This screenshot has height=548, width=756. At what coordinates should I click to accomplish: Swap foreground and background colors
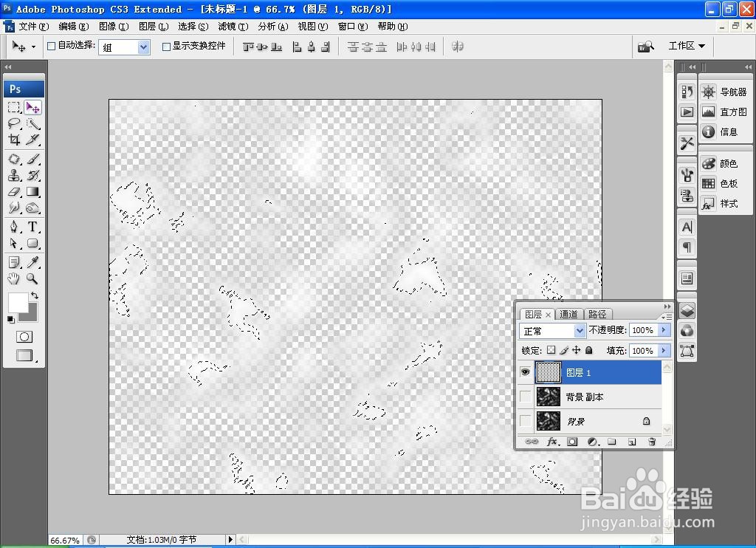35,295
